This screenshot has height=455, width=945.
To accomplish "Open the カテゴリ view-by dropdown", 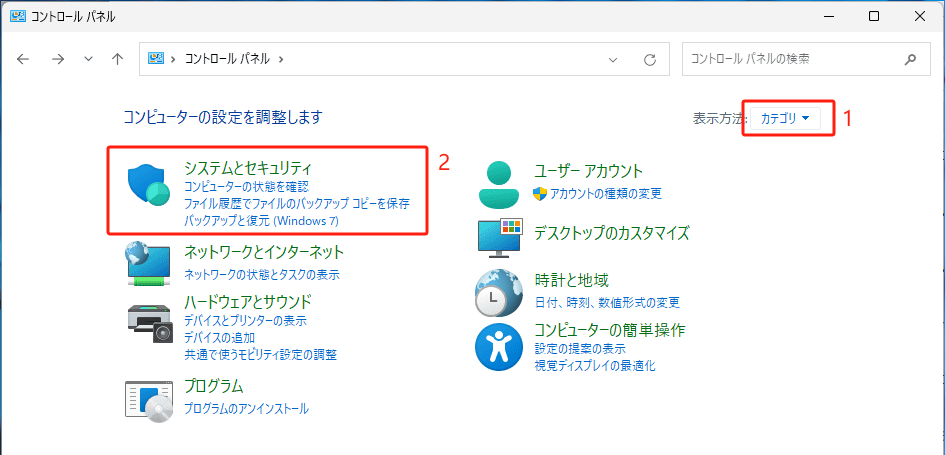I will 785,118.
